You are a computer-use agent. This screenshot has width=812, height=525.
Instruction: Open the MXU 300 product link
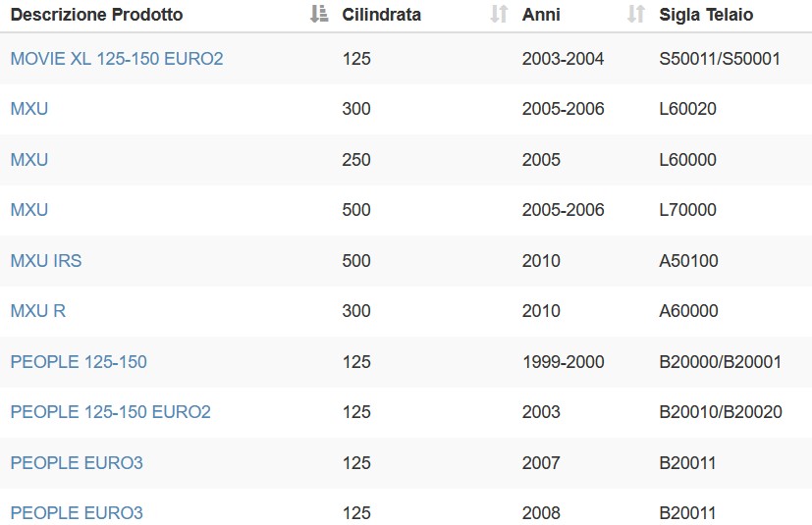click(x=29, y=109)
